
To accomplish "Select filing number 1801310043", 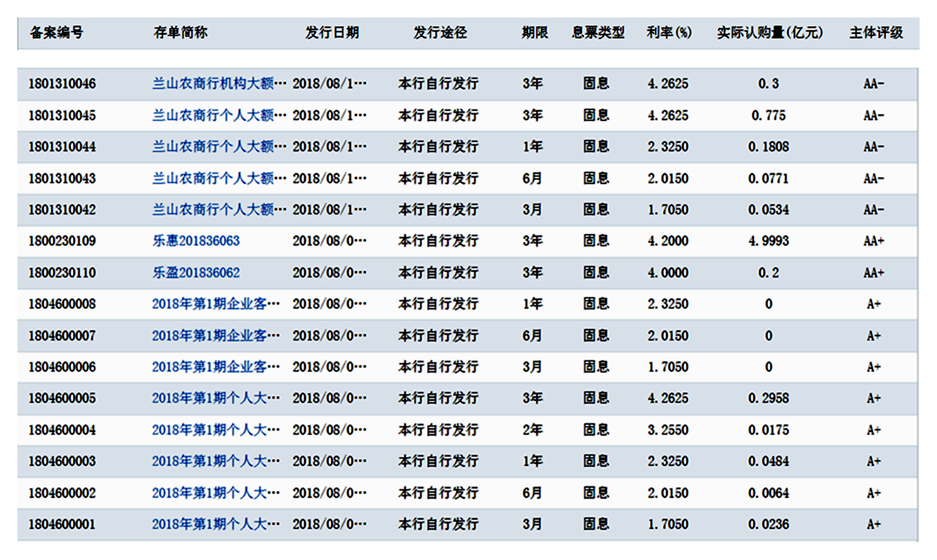I will tap(62, 178).
